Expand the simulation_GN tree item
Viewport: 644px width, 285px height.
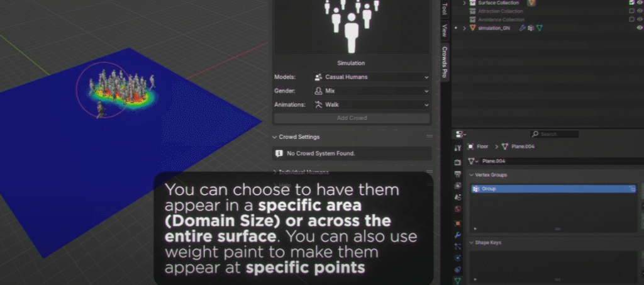pyautogui.click(x=464, y=28)
